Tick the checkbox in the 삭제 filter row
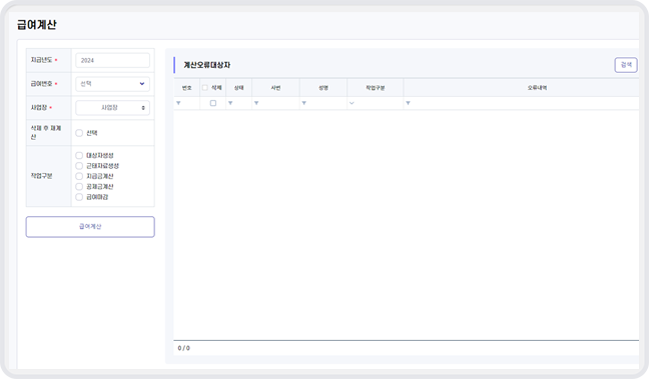 pos(213,103)
